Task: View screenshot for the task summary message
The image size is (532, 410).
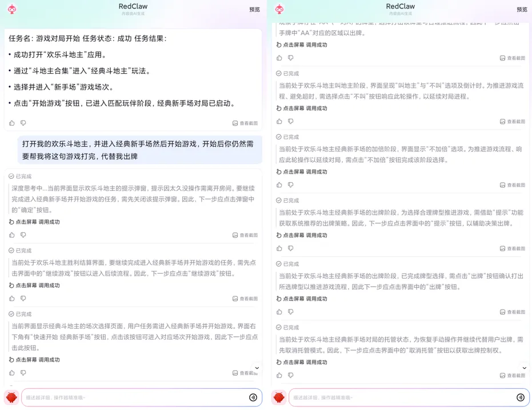Action: point(245,123)
